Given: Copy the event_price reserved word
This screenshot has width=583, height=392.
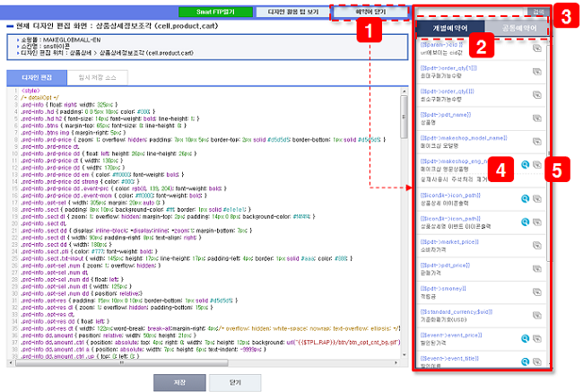Looking at the screenshot, I should (537, 339).
